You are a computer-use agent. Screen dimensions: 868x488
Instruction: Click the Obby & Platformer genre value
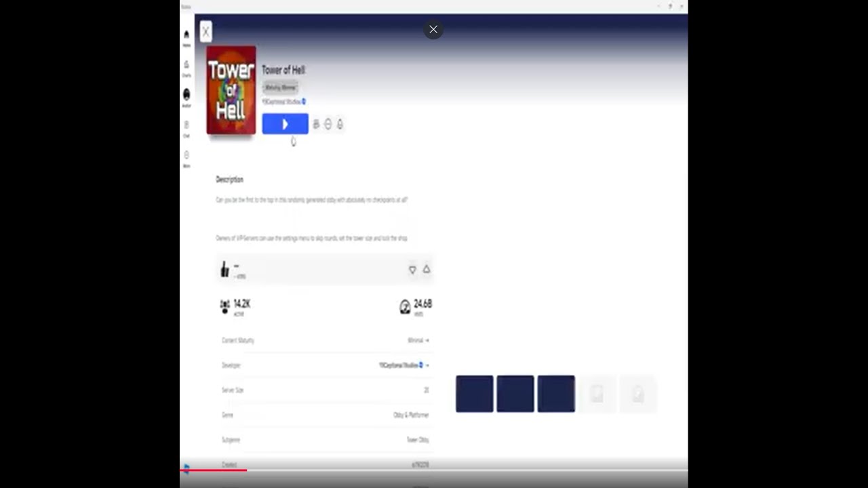coord(411,415)
